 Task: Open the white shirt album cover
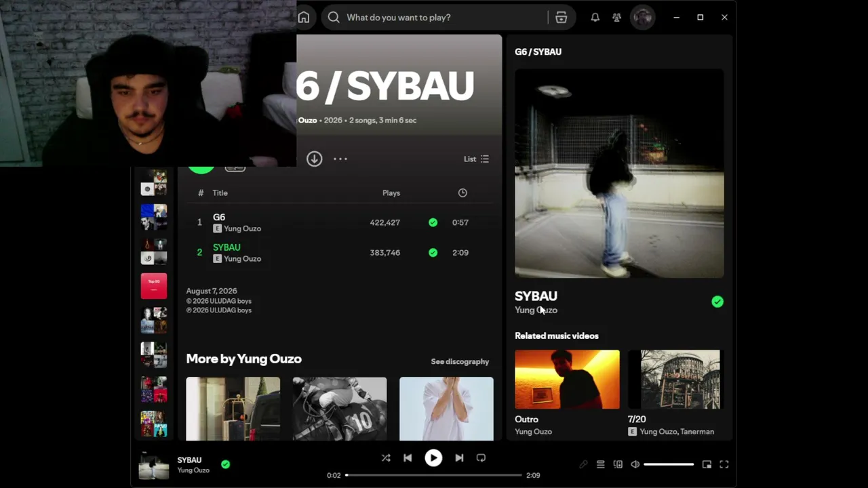point(446,409)
